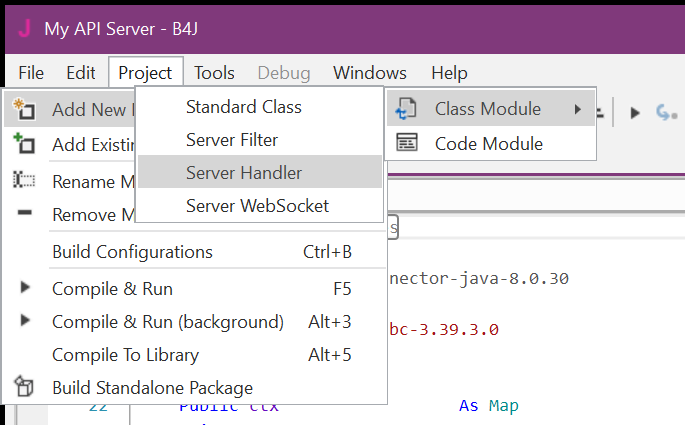Image resolution: width=685 pixels, height=425 pixels.
Task: Click the Code Module icon
Action: (x=407, y=143)
